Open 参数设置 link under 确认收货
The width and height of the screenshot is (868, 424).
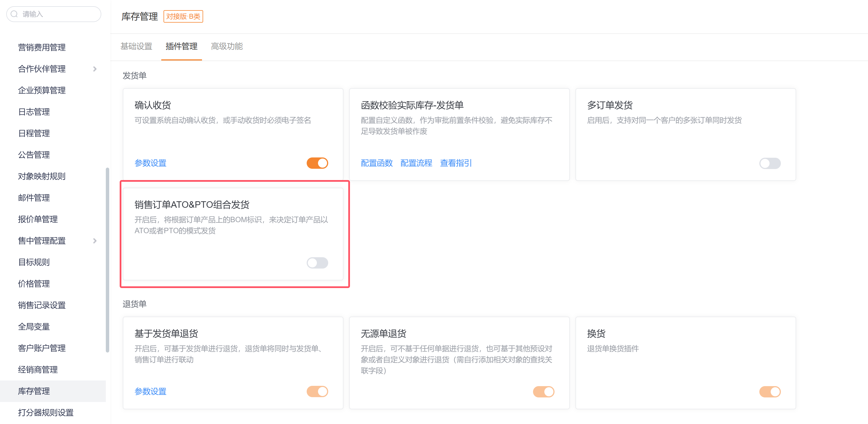pyautogui.click(x=150, y=163)
